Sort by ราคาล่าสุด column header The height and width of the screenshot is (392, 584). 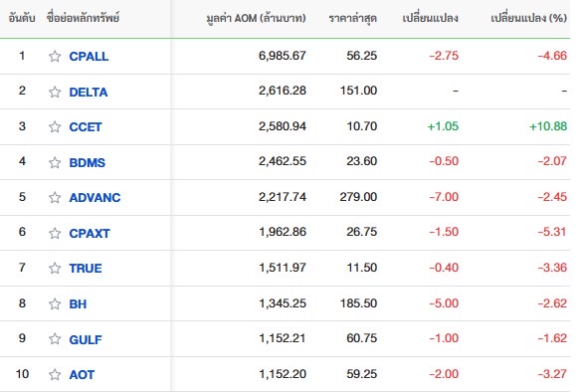[x=353, y=18]
